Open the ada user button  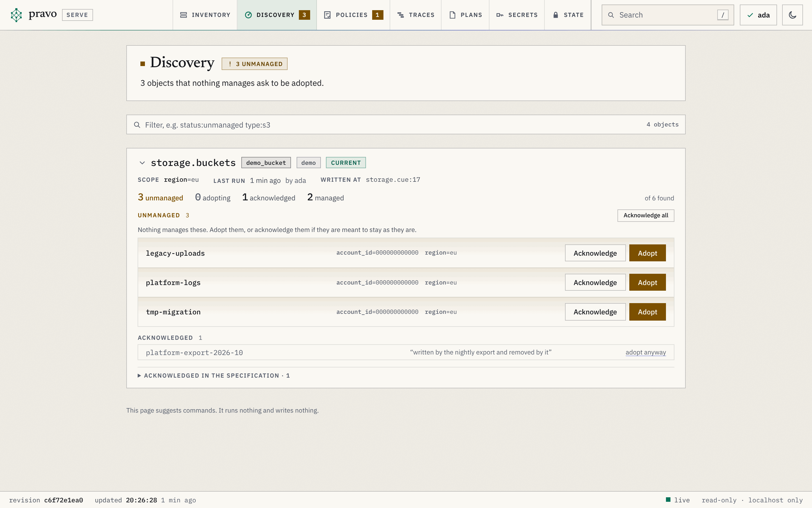[758, 15]
